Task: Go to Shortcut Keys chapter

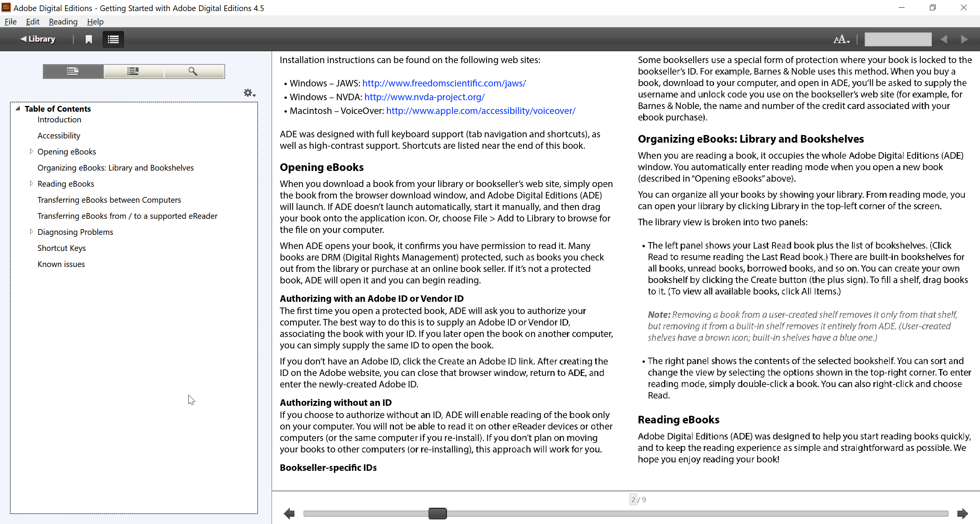Action: pos(62,248)
